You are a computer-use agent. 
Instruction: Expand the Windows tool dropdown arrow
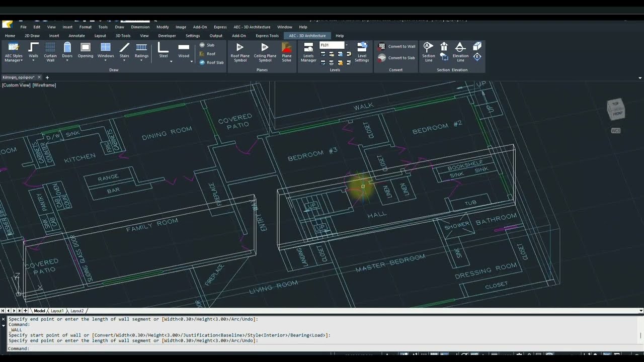(106, 60)
